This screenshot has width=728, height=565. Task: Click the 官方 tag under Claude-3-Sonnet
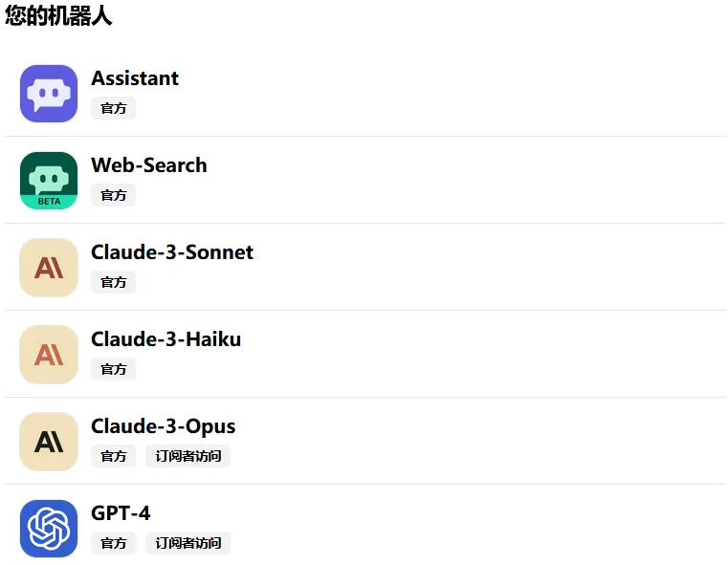(x=113, y=282)
